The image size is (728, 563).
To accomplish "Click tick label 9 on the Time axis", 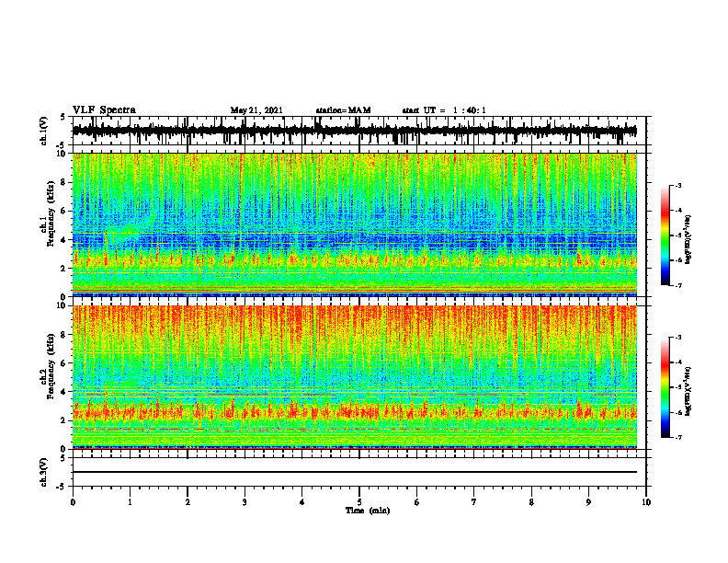I will tap(588, 502).
